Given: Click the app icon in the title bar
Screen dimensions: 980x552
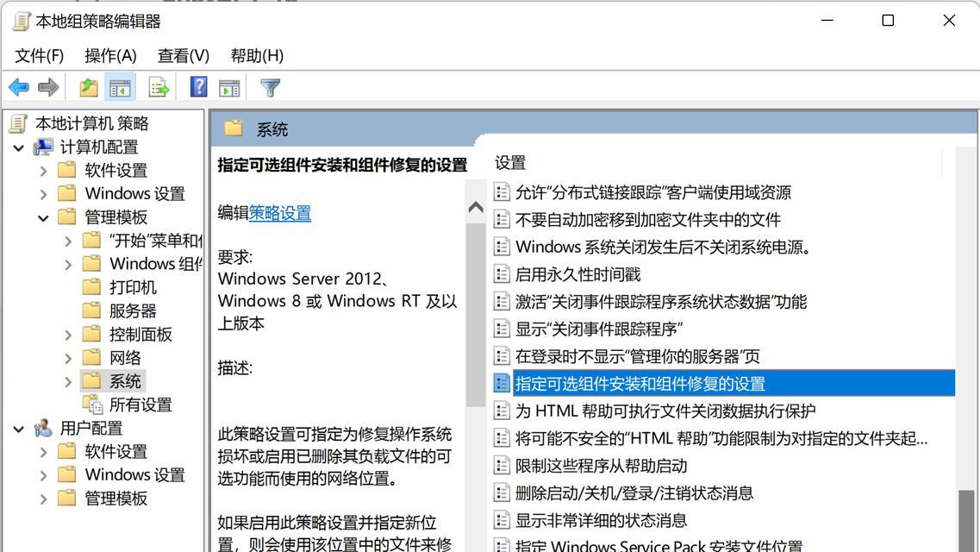Looking at the screenshot, I should pos(22,22).
